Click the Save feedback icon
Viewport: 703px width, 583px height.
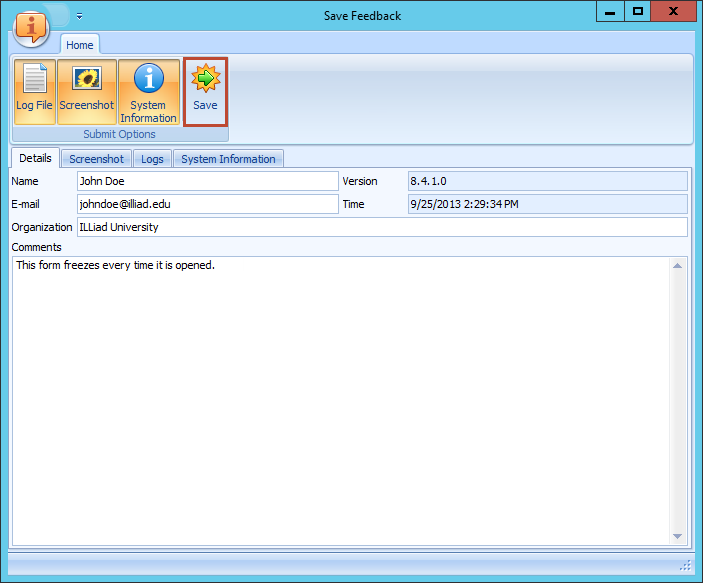click(x=205, y=90)
